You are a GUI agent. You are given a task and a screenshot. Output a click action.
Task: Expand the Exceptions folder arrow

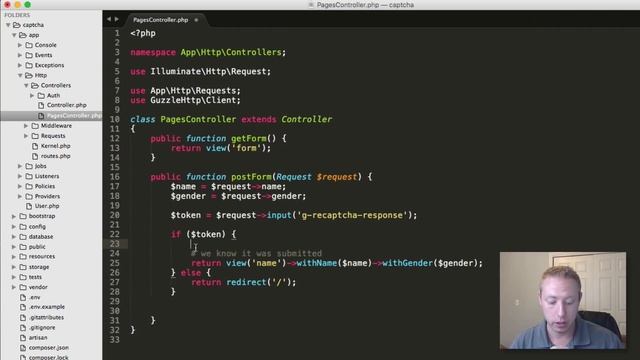point(20,65)
